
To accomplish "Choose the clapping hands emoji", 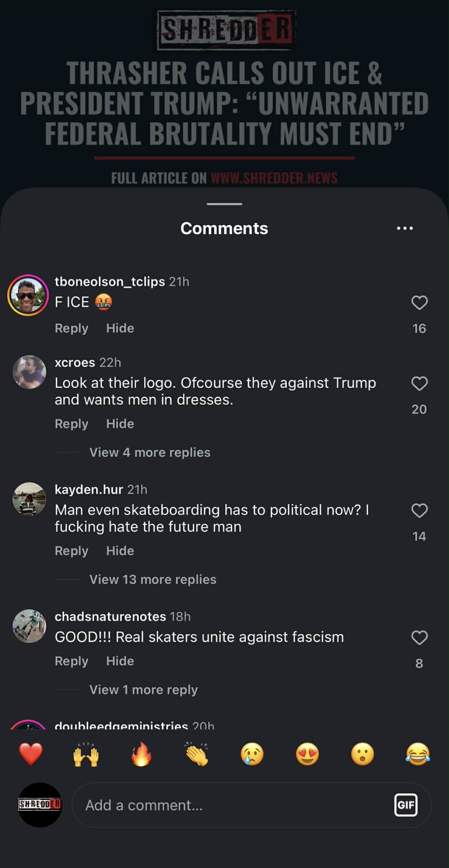I will tap(197, 754).
